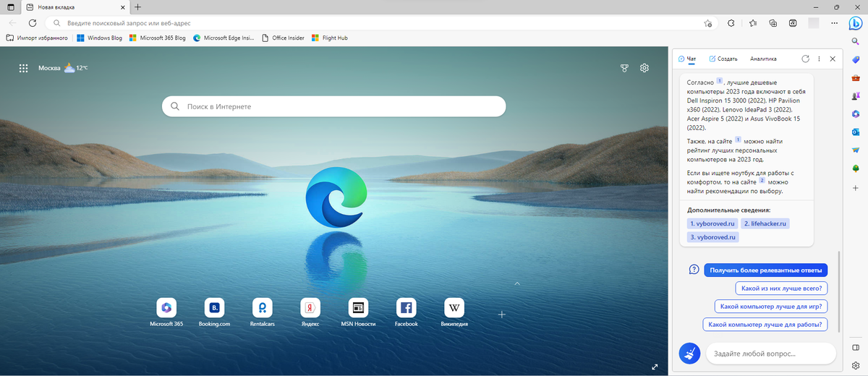Image resolution: width=868 pixels, height=376 pixels.
Task: Choose suggestion Какой компьютер лучше для работы?
Action: [765, 325]
